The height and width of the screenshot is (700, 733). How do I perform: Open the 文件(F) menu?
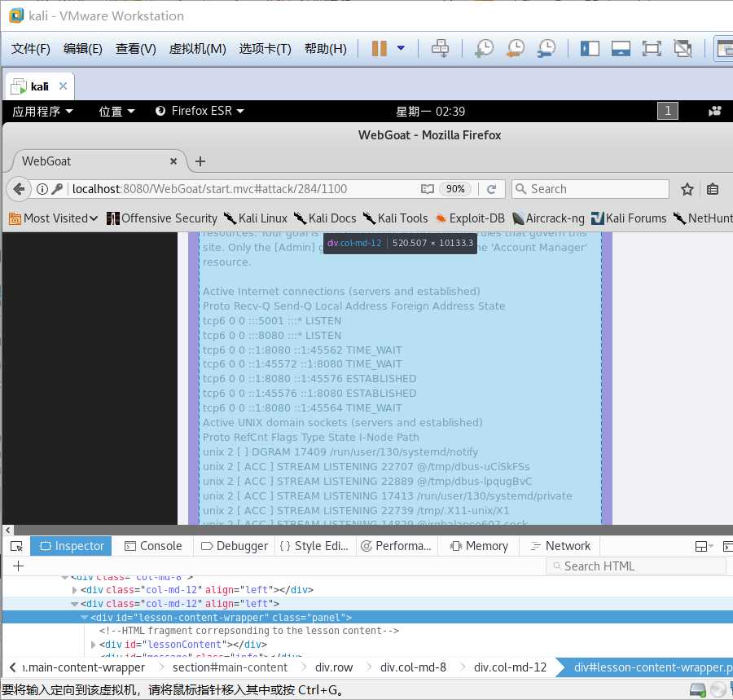(31, 49)
